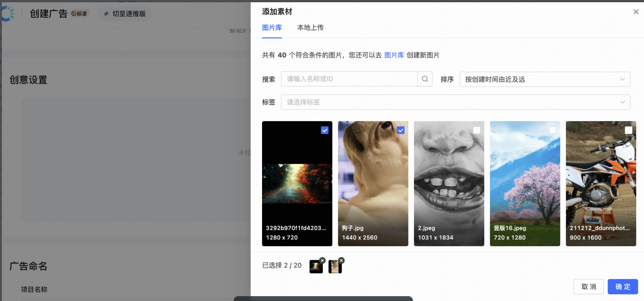Check the 2.jpeg image checkbox
This screenshot has width=644, height=301.
pos(477,130)
